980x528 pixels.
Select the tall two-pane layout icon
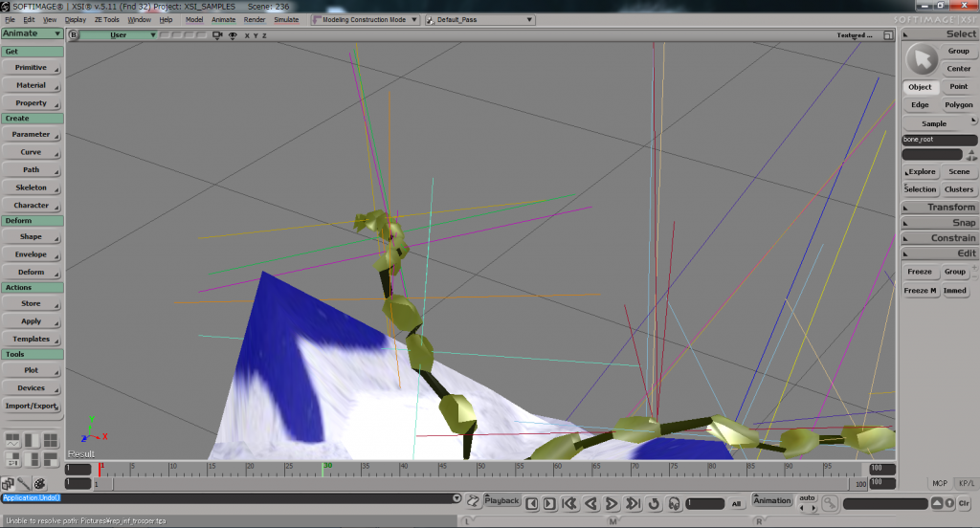[32, 441]
